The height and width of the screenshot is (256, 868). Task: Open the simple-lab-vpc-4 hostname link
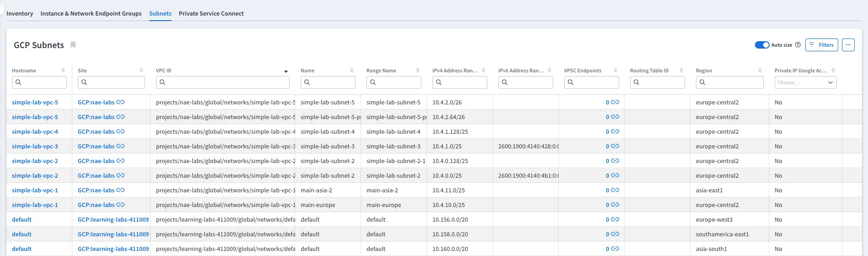point(35,131)
